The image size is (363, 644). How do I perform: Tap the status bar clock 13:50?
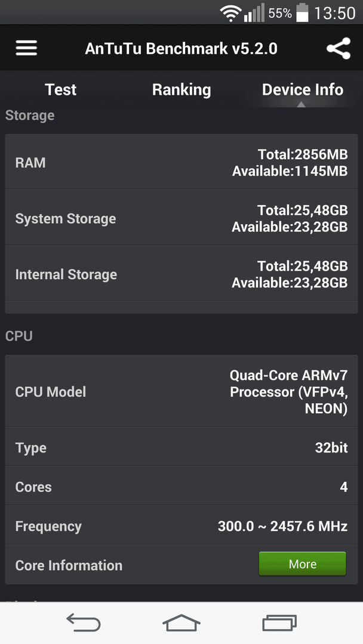(x=334, y=13)
